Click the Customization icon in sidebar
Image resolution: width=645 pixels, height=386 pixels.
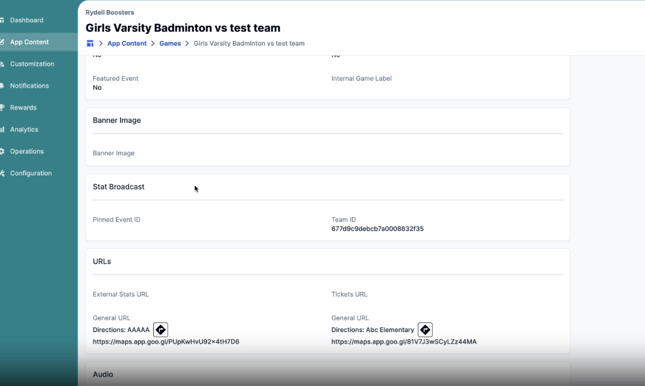(x=2, y=64)
